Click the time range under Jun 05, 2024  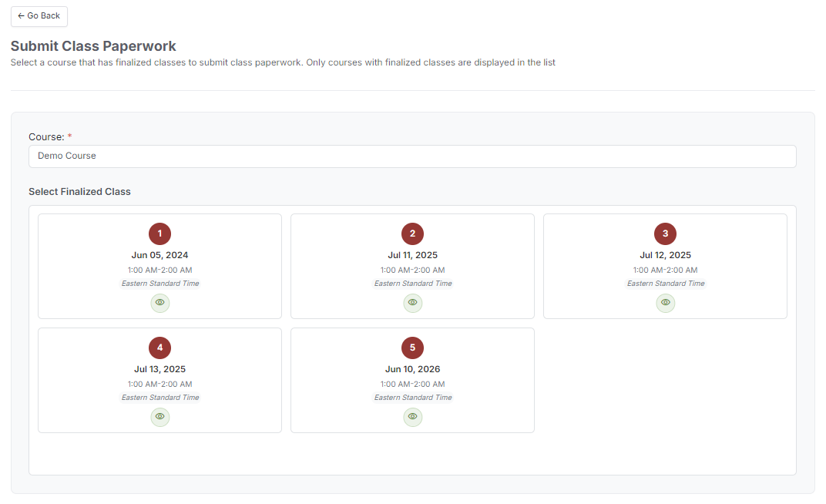click(x=159, y=270)
